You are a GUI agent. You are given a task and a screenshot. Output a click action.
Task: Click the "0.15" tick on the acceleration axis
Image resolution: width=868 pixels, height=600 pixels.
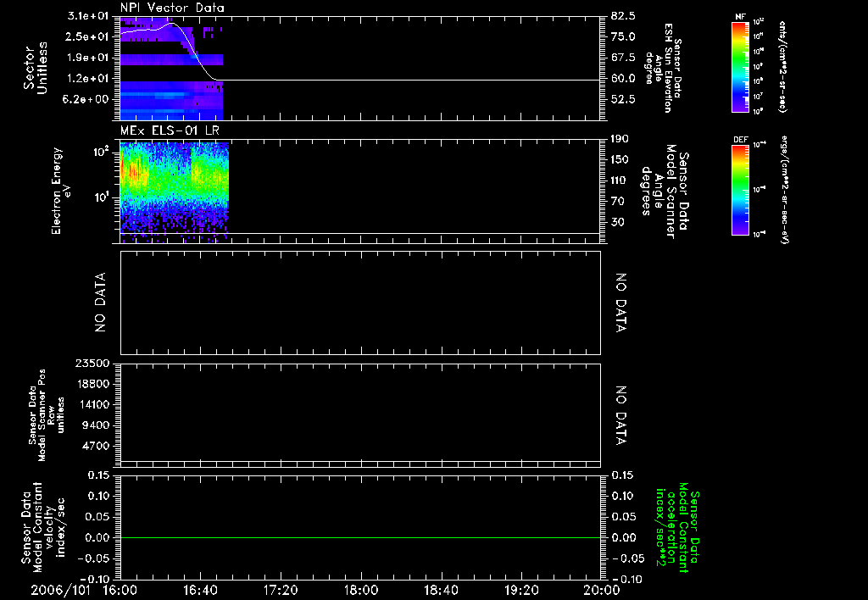(623, 475)
